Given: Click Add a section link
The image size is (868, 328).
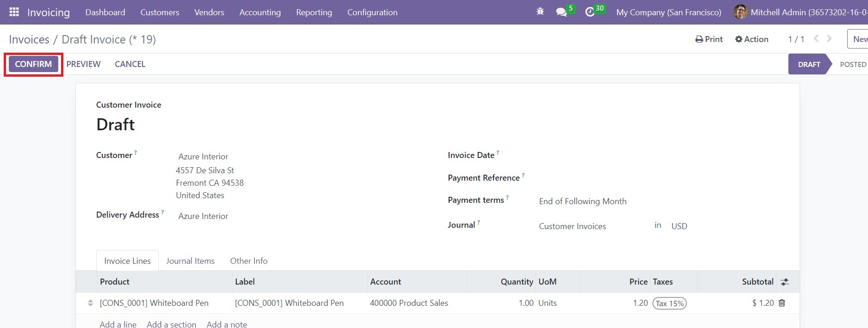Looking at the screenshot, I should 172,324.
